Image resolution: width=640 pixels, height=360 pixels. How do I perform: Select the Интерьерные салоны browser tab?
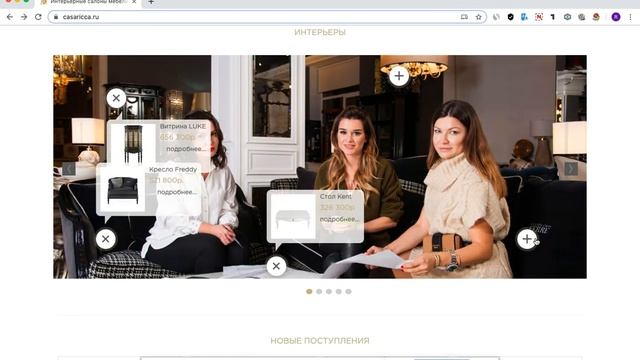point(88,2)
